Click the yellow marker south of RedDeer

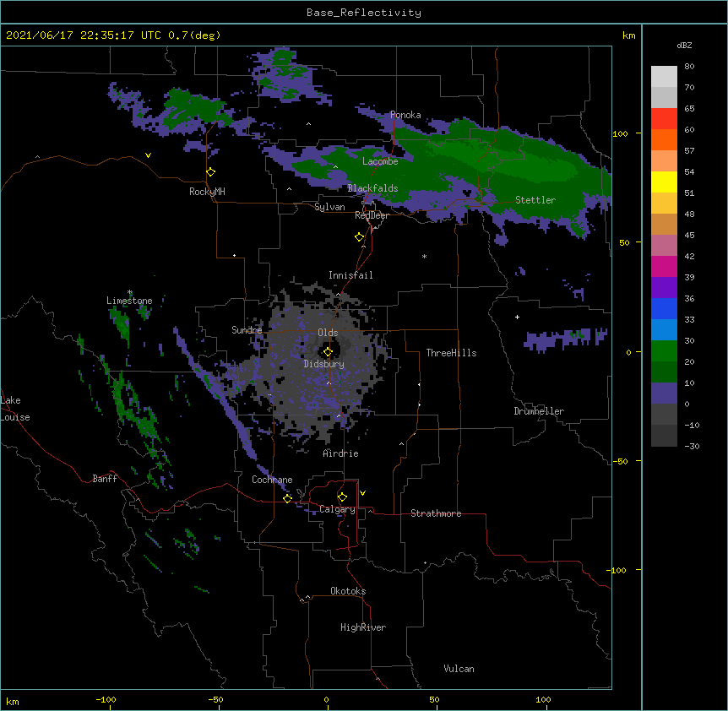click(359, 237)
